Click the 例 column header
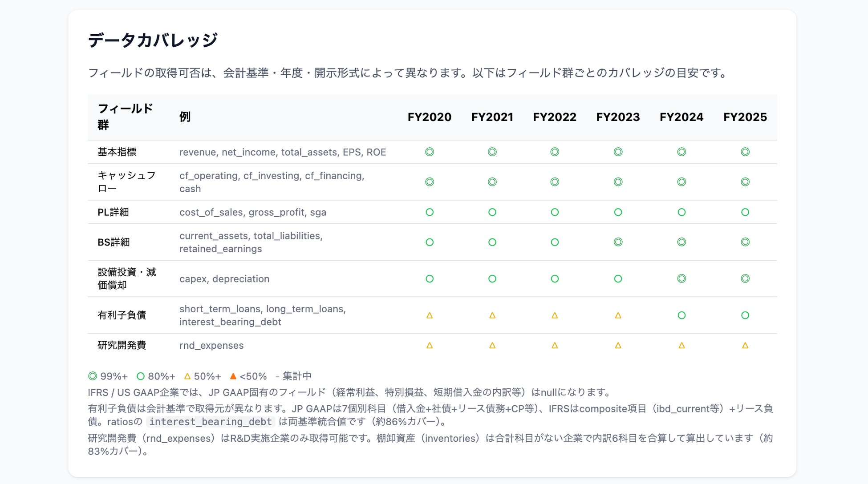Screen dimensions: 868x484 [x=185, y=117]
